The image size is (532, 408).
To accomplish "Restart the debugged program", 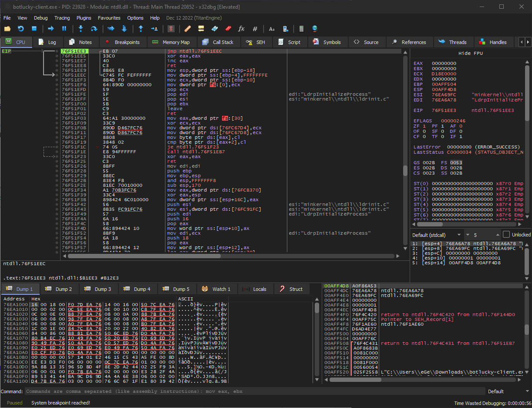I will tap(21, 29).
